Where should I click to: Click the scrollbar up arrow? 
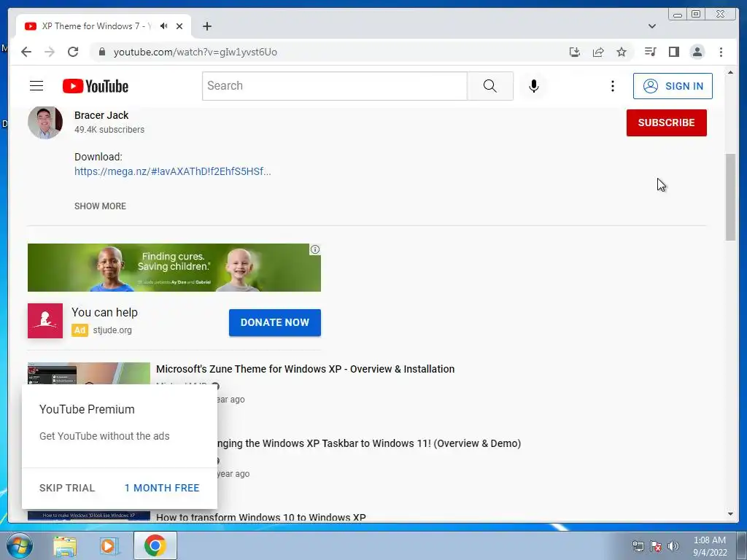point(730,72)
